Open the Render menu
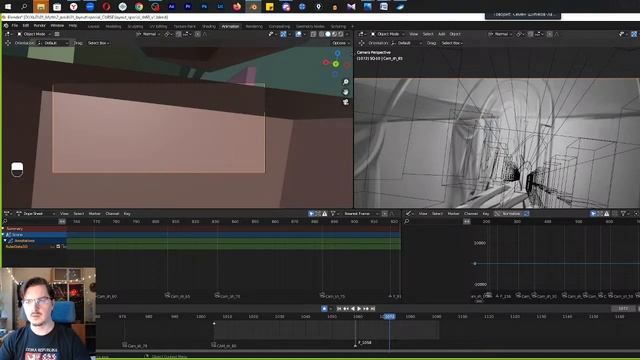 tap(40, 26)
